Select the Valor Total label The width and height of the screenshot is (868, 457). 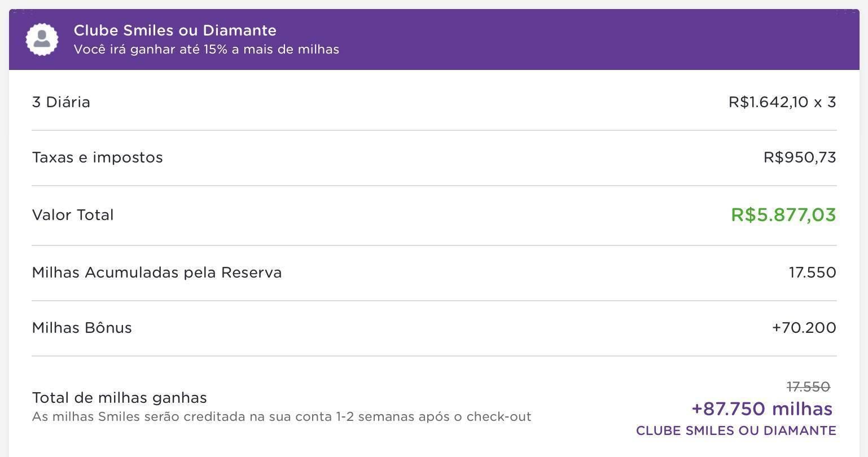point(73,215)
